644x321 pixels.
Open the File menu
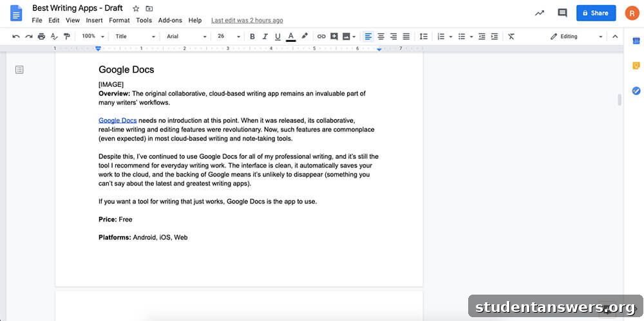click(37, 20)
